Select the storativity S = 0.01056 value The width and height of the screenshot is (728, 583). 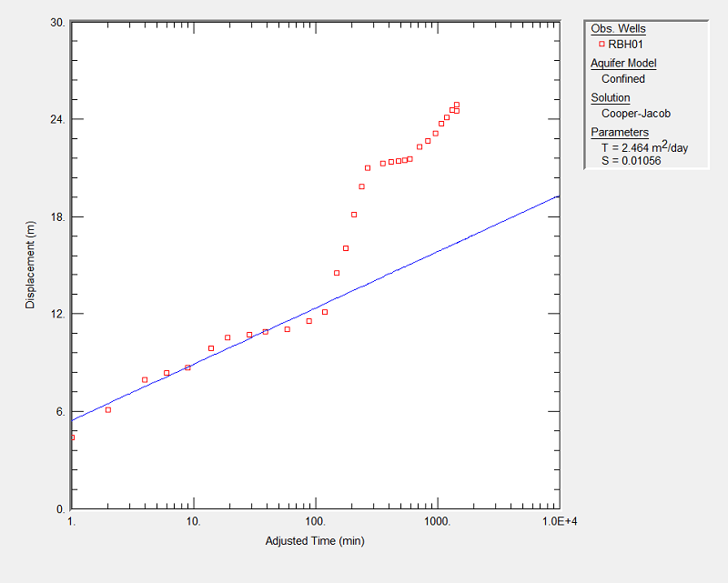click(x=631, y=161)
